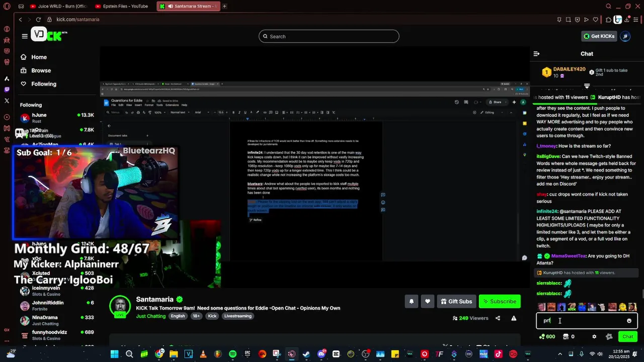The image size is (644, 362).
Task: Click DABAILEY420 on the gift leaderboard
Action: coord(569,69)
